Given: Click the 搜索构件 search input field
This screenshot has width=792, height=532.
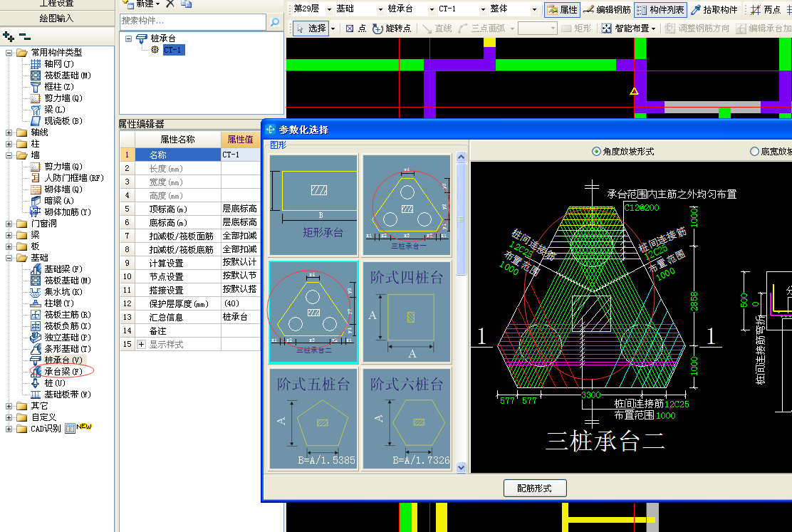Looking at the screenshot, I should [x=193, y=22].
